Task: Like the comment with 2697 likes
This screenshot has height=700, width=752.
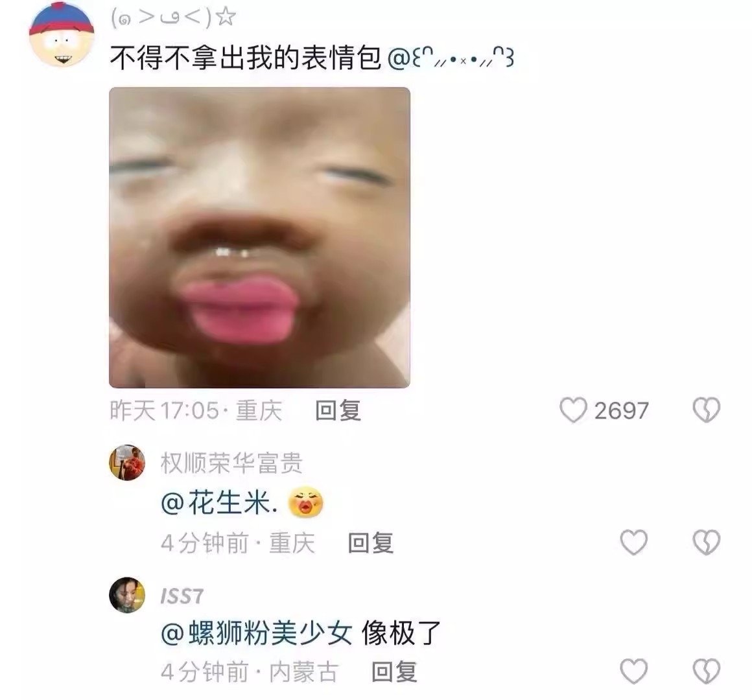Action: point(574,410)
